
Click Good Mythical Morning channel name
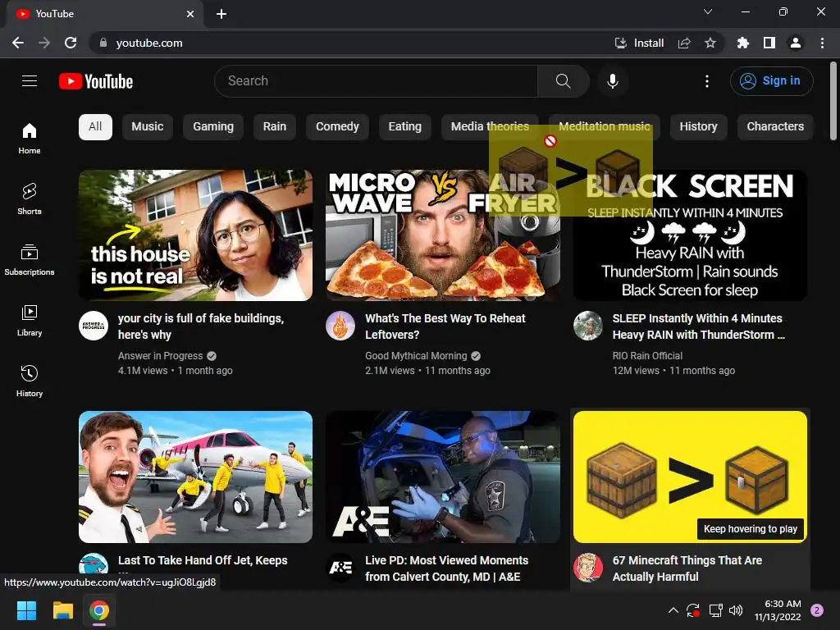click(x=416, y=356)
